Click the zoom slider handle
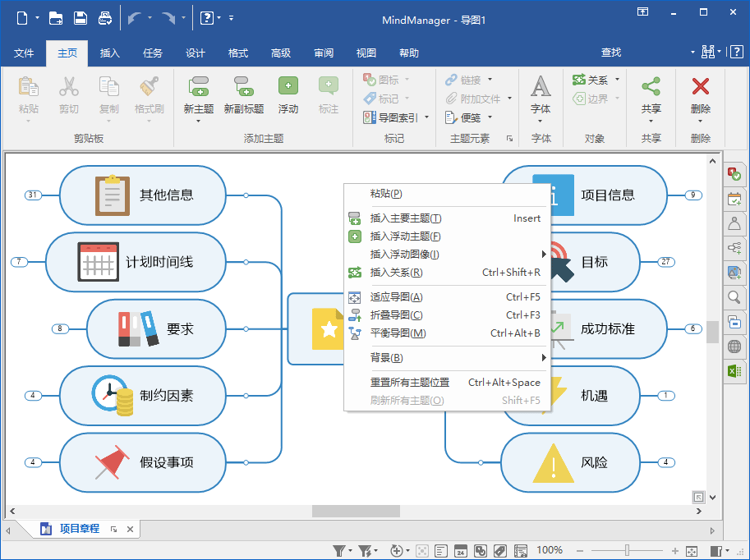Viewport: 750px width, 560px height. [x=627, y=551]
